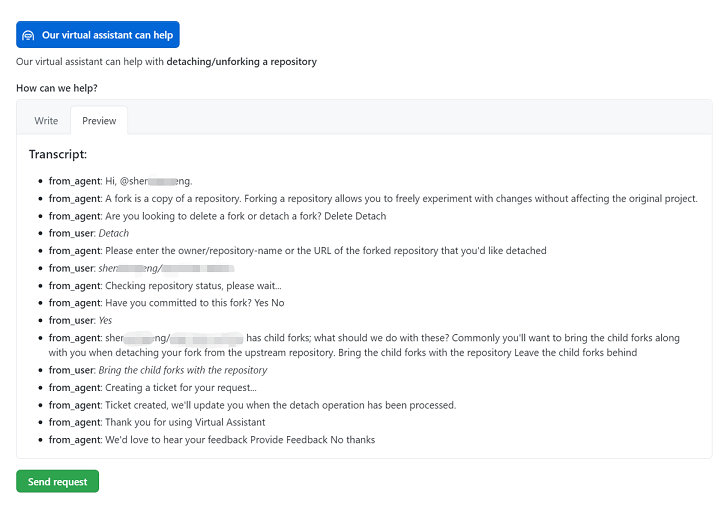
Task: Click the green Send request button
Action: [57, 481]
